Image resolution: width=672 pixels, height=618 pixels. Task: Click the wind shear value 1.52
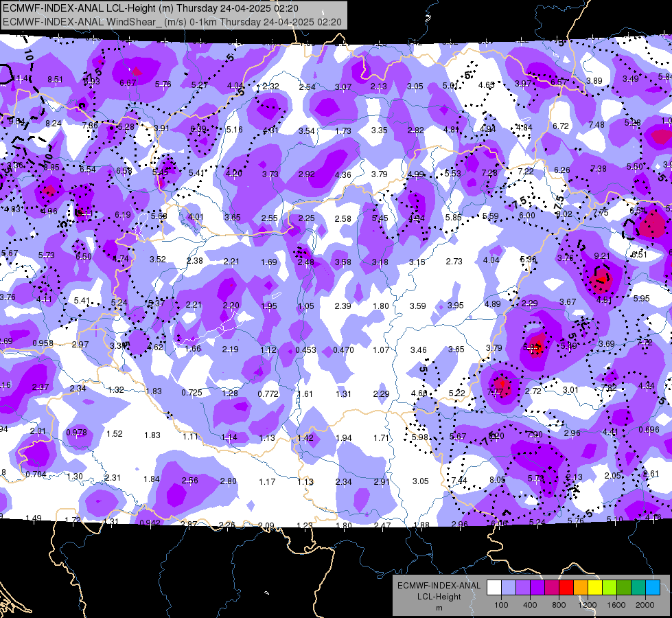pyautogui.click(x=115, y=433)
